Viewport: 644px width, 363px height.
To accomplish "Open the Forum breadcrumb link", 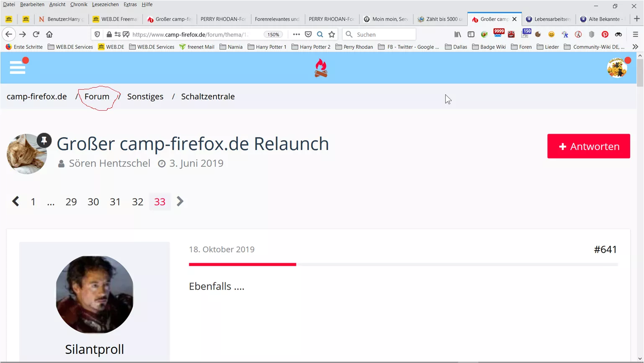I will pyautogui.click(x=97, y=96).
